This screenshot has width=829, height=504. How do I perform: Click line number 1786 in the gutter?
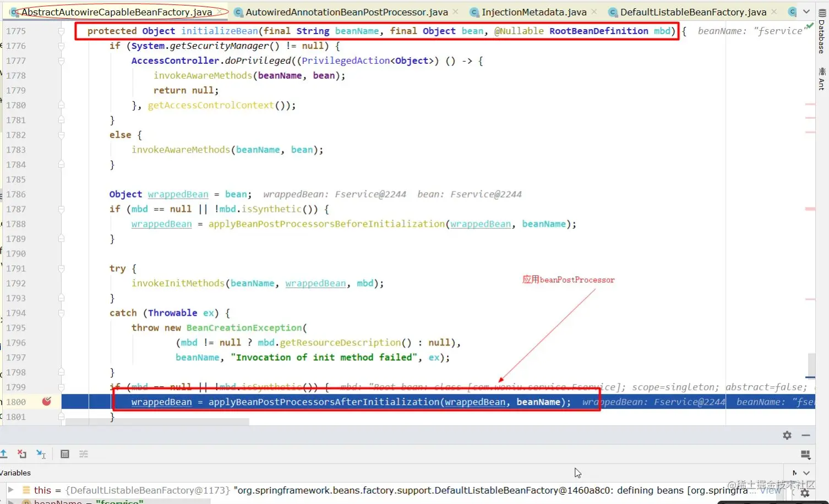16,194
